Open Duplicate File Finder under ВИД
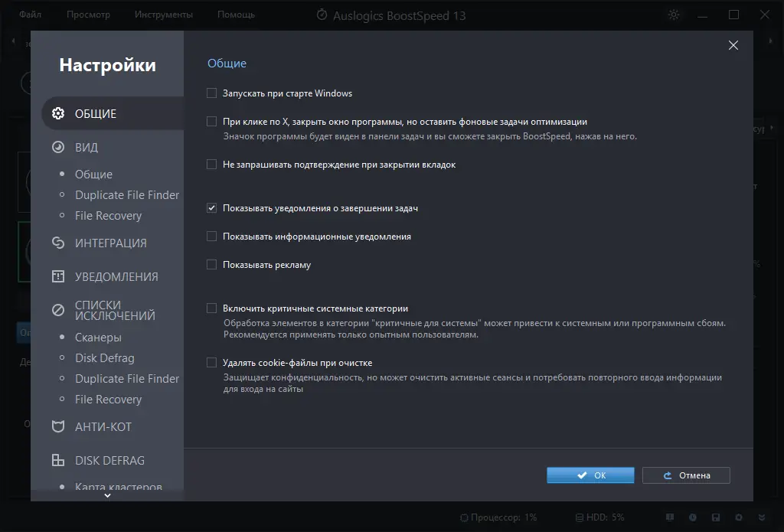This screenshot has width=784, height=532. (x=126, y=195)
